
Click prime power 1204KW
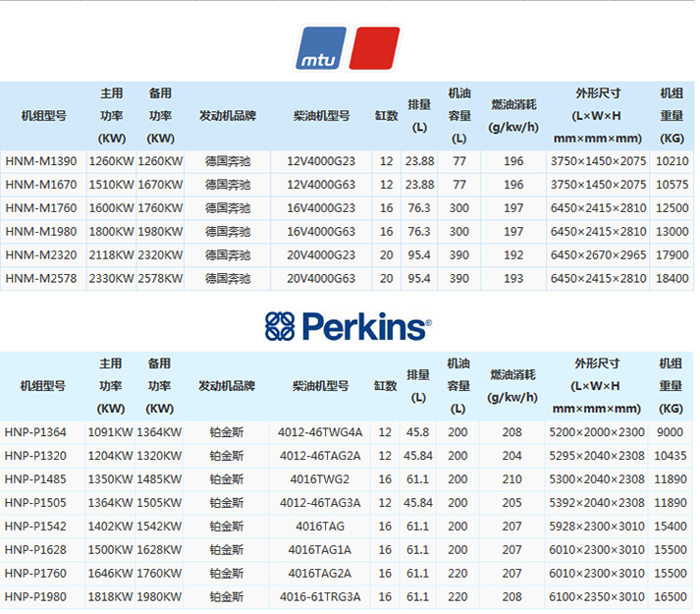pos(110,456)
